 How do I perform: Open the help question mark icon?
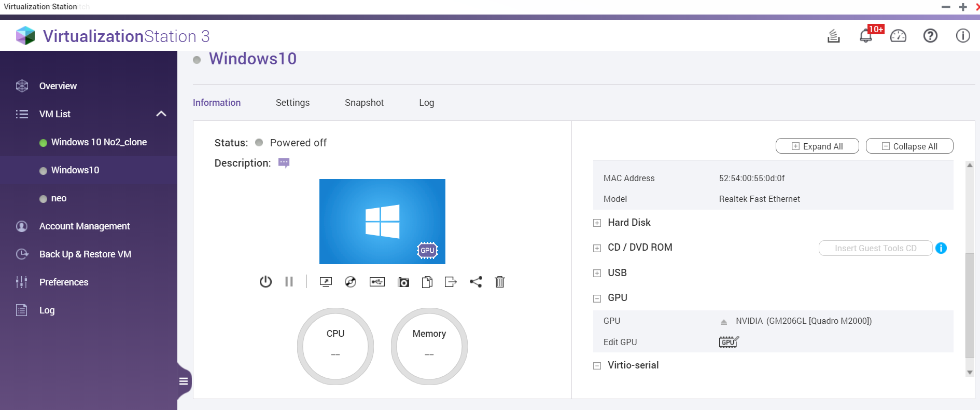point(930,36)
